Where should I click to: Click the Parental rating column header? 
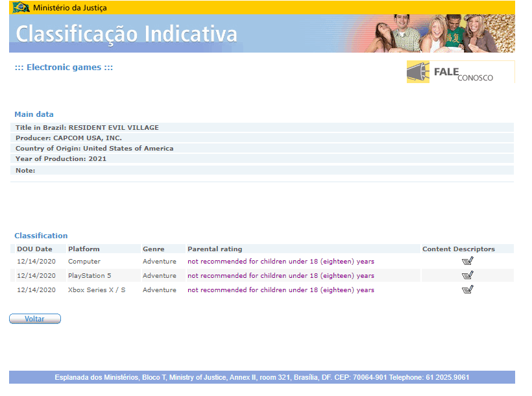point(304,249)
